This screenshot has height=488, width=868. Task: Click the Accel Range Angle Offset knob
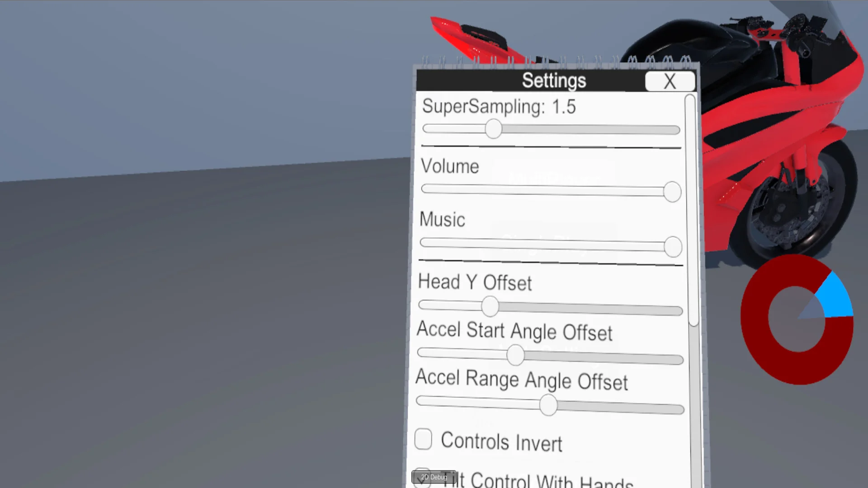pyautogui.click(x=548, y=405)
